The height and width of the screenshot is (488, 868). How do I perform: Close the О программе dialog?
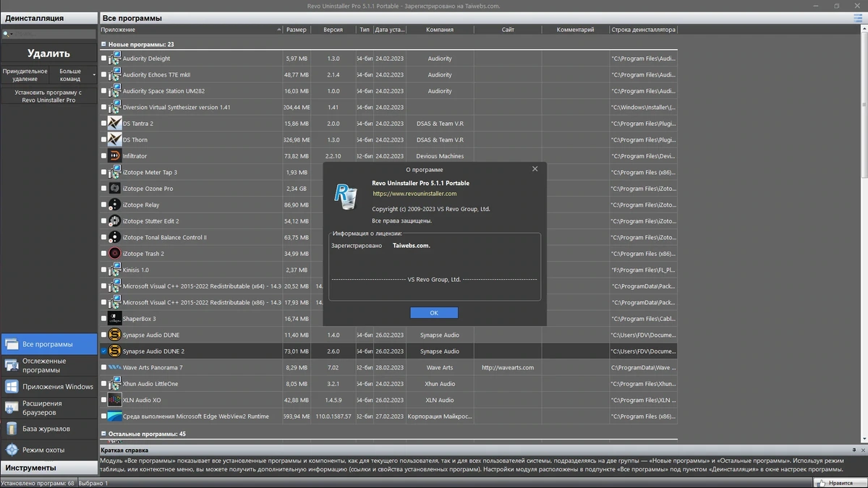pyautogui.click(x=535, y=168)
